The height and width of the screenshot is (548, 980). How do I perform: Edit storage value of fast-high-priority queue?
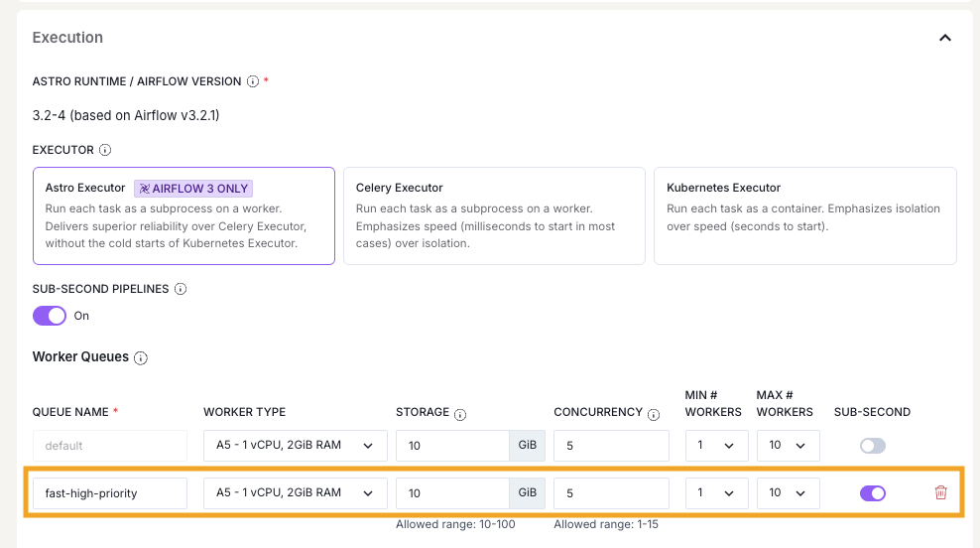coord(452,493)
